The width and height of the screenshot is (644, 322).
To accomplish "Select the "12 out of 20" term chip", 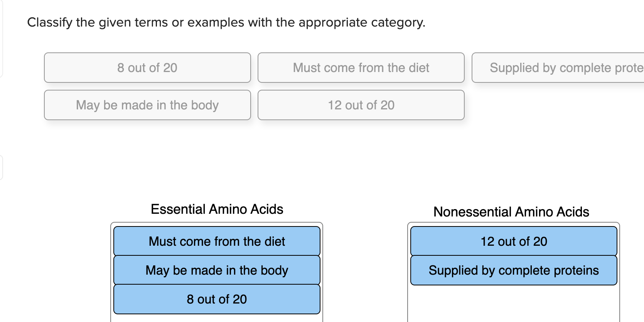I will click(361, 105).
